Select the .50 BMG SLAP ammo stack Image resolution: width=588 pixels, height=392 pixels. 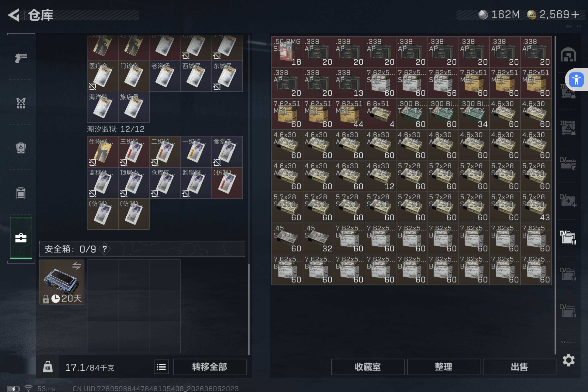coord(287,51)
